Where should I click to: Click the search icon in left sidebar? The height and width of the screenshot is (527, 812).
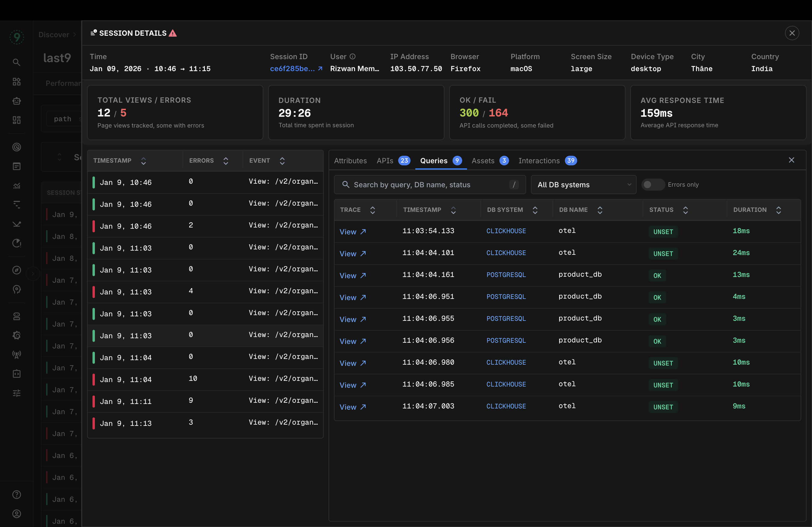pos(17,62)
